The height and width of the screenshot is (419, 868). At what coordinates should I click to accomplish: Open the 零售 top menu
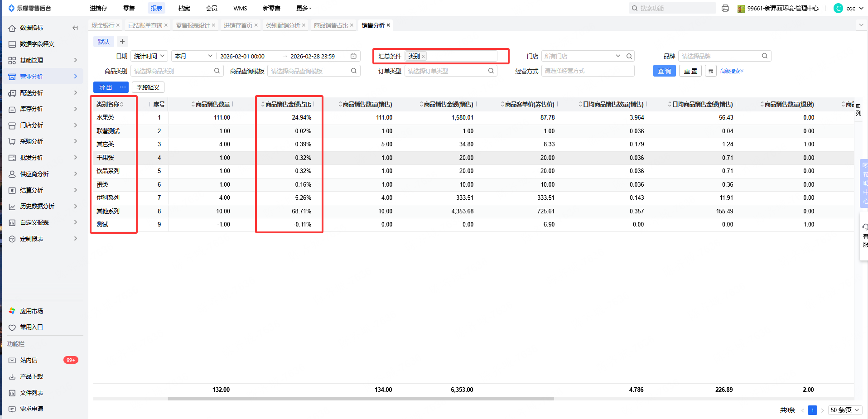click(129, 8)
